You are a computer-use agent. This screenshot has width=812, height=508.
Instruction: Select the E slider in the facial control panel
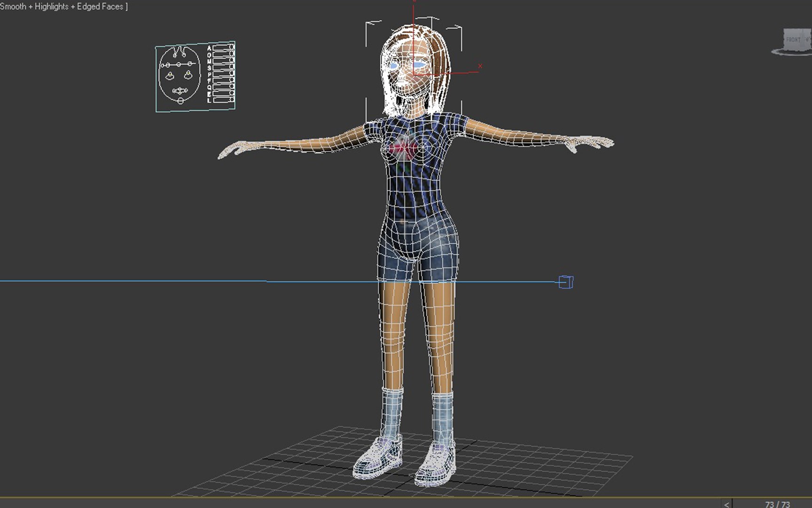tap(224, 93)
